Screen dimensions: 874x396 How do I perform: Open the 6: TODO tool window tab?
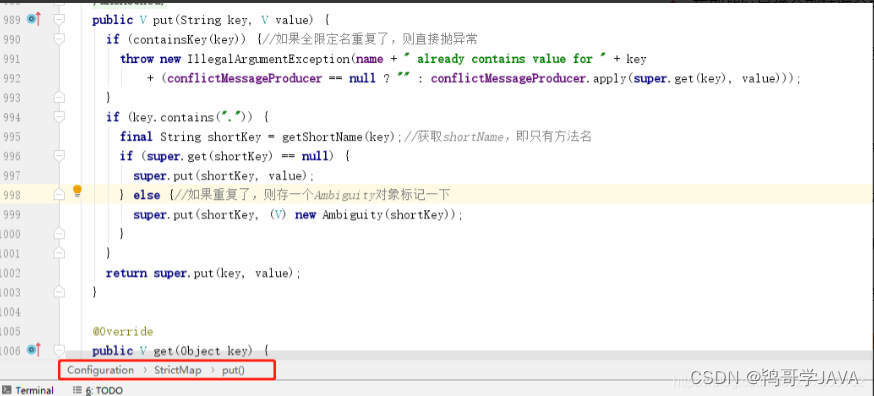[98, 390]
